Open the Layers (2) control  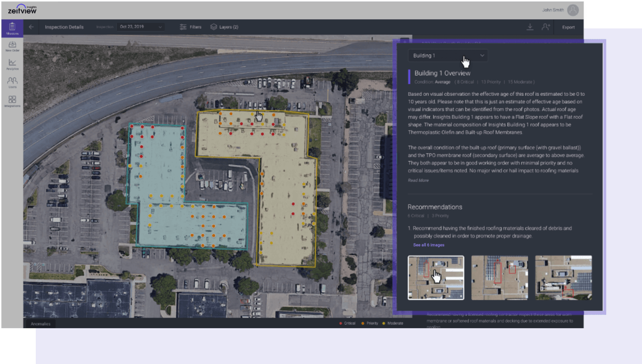[224, 27]
